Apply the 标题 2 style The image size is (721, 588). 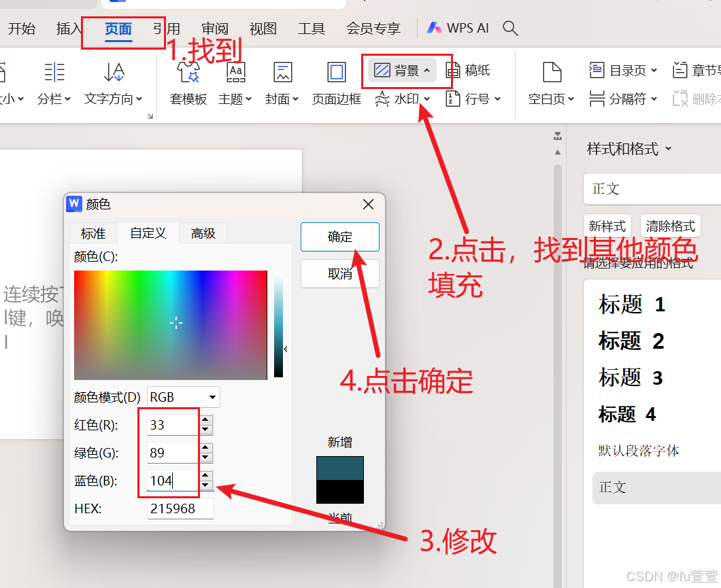tap(631, 341)
